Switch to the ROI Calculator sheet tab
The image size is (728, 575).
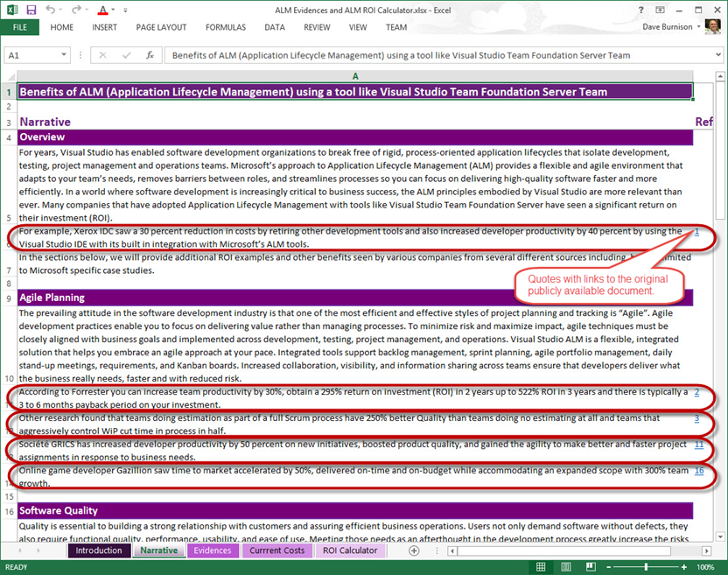350,550
